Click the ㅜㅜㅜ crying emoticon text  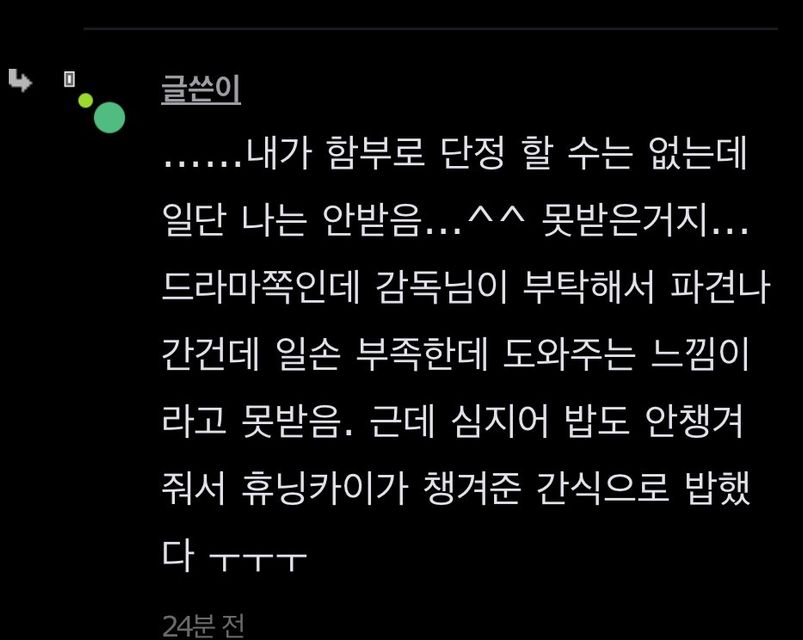click(258, 561)
